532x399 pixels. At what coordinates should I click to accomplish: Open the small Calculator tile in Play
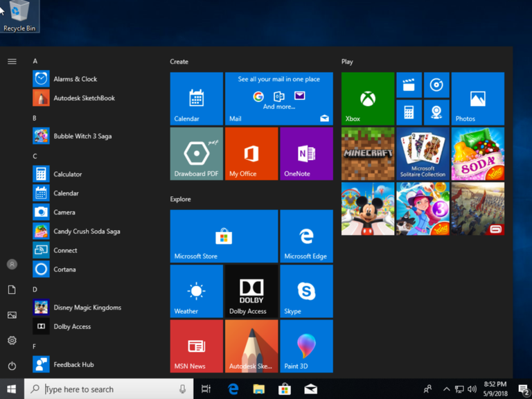(x=409, y=112)
